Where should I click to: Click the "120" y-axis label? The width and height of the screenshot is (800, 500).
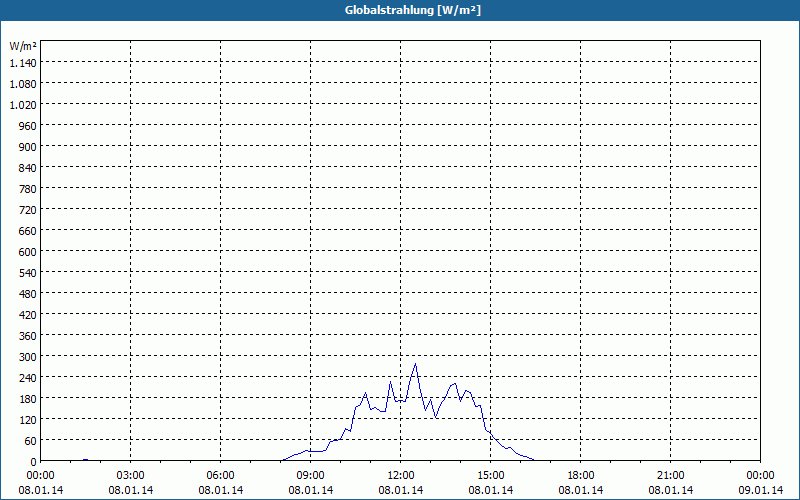(x=28, y=419)
